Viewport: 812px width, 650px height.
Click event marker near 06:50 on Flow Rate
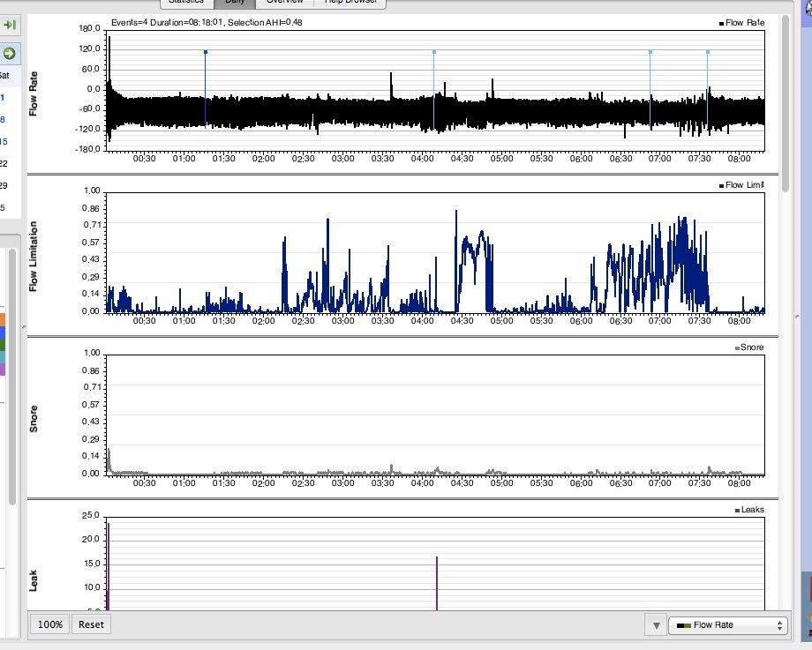650,53
